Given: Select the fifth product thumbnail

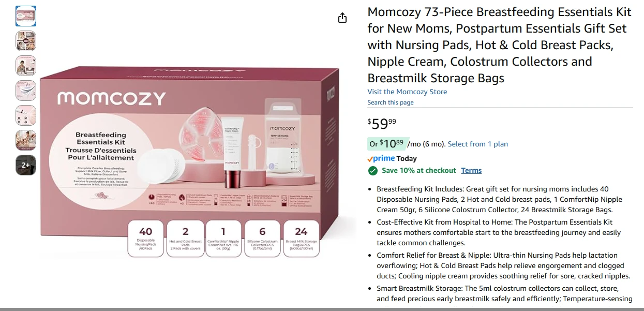Looking at the screenshot, I should point(26,115).
